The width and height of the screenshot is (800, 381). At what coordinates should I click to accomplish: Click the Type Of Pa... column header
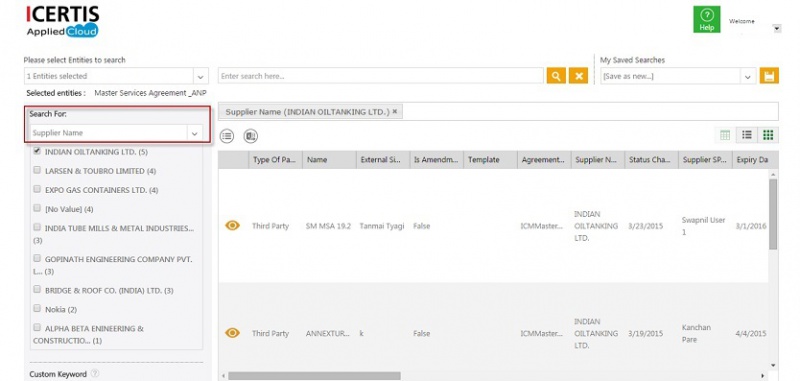(276, 160)
